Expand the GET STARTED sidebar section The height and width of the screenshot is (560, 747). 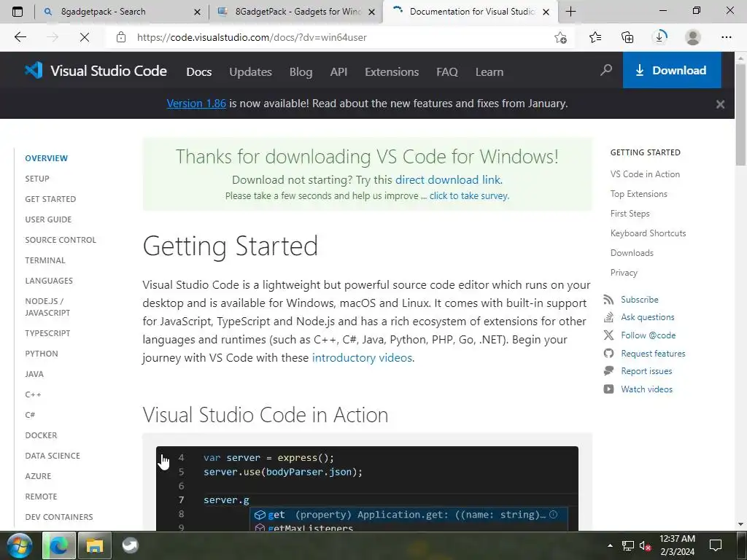[50, 199]
